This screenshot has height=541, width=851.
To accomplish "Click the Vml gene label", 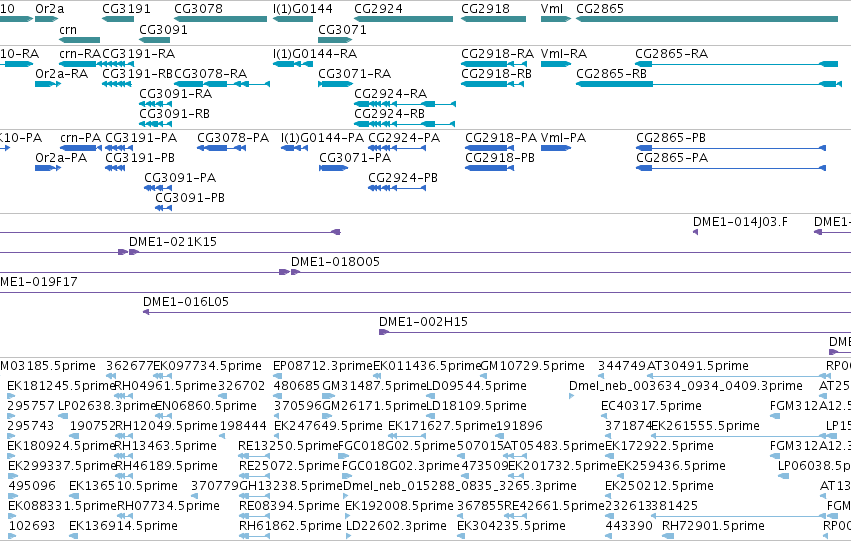I will [x=552, y=9].
